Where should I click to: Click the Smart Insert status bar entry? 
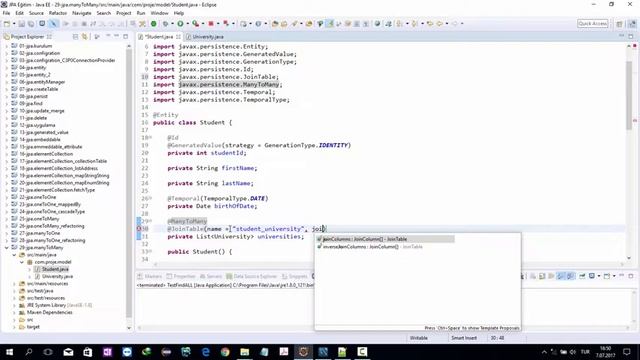pos(464,338)
